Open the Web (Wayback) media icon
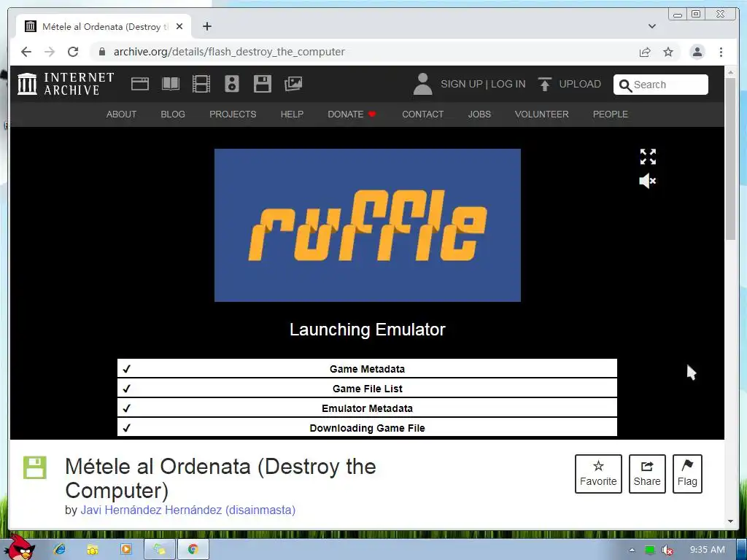Image resolution: width=747 pixels, height=560 pixels. pos(140,84)
